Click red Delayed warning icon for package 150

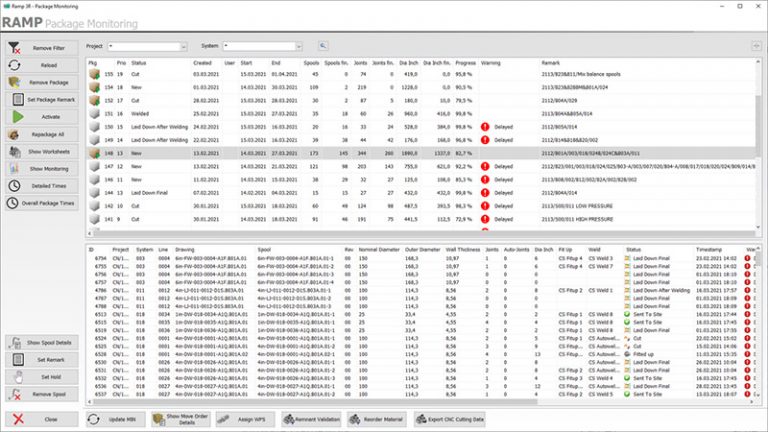click(x=485, y=128)
